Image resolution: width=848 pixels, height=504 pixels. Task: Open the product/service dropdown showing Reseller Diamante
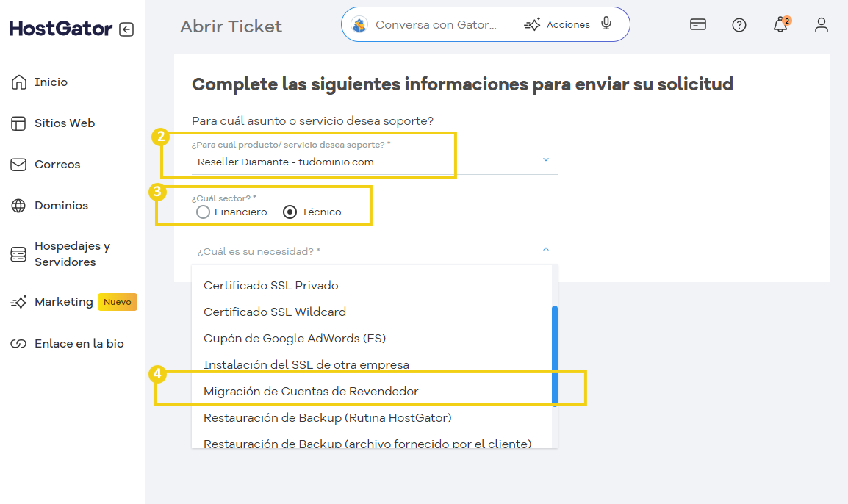(545, 159)
